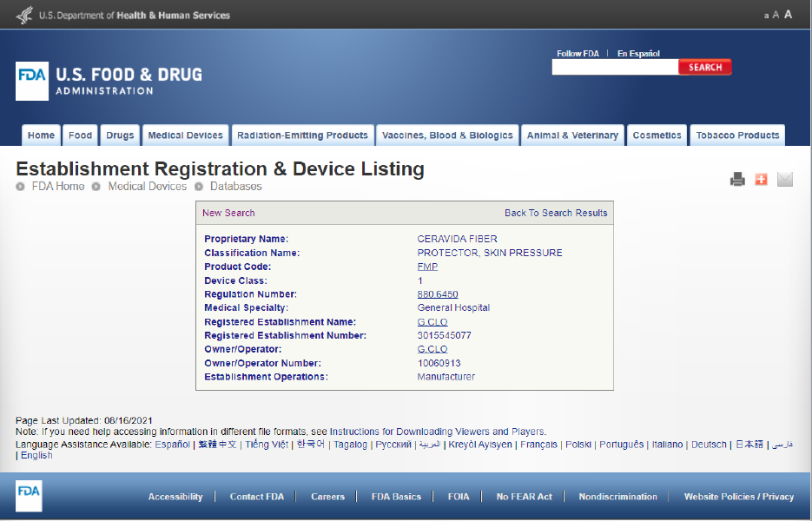Click the print page icon

pyautogui.click(x=737, y=180)
